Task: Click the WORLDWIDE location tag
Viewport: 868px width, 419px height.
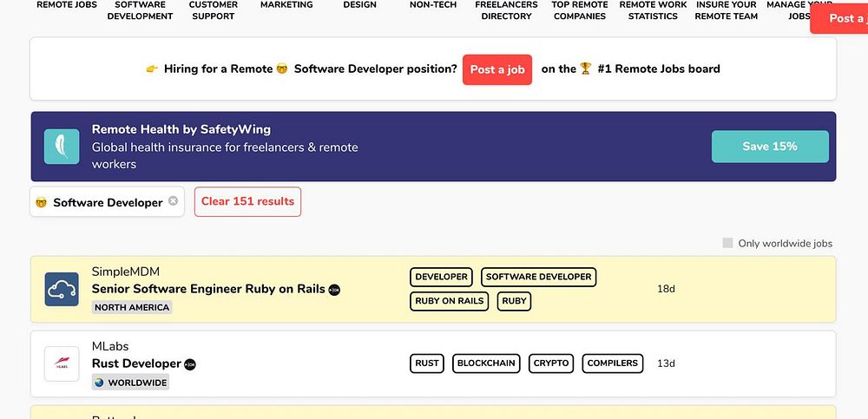Action: 131,383
